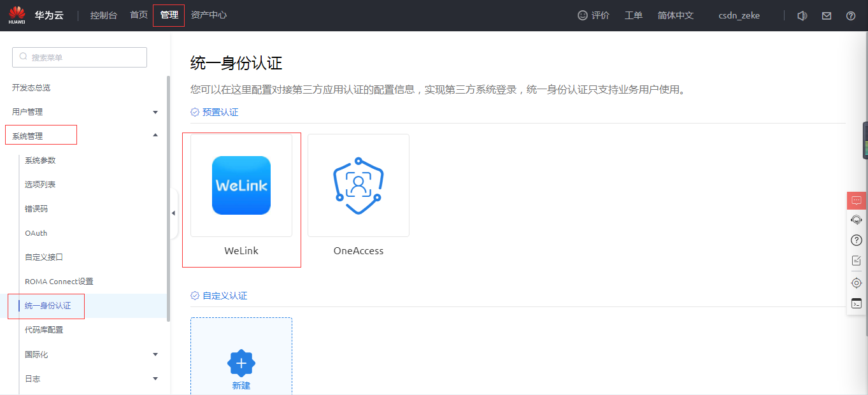Screen dimensions: 868x395
Task: Go to the 首页 tab
Action: coord(139,15)
